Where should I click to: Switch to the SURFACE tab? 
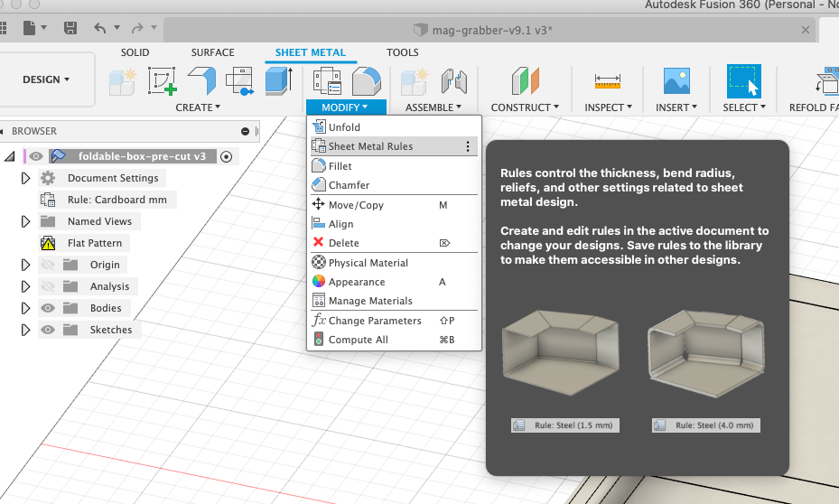click(x=212, y=52)
